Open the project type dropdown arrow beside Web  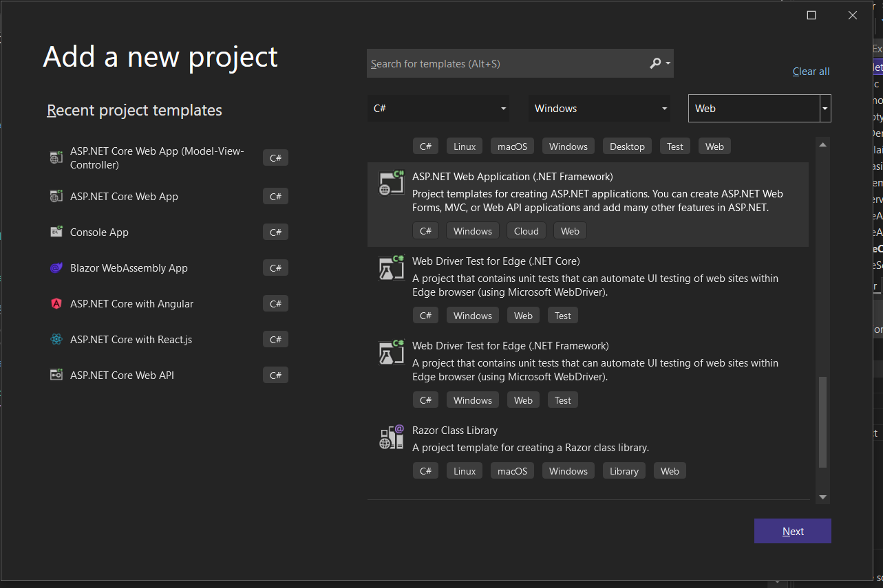pos(825,109)
